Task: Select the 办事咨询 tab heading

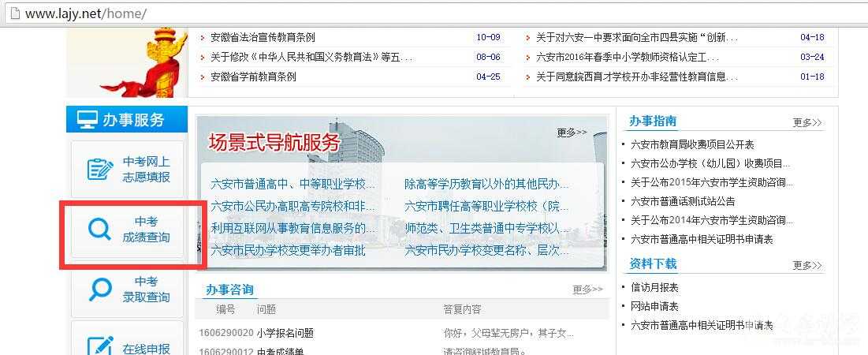Action: point(229,290)
